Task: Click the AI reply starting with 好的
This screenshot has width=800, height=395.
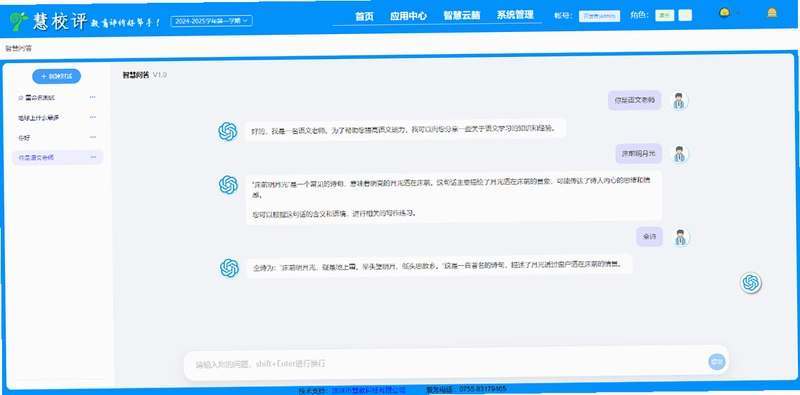Action: click(406, 130)
